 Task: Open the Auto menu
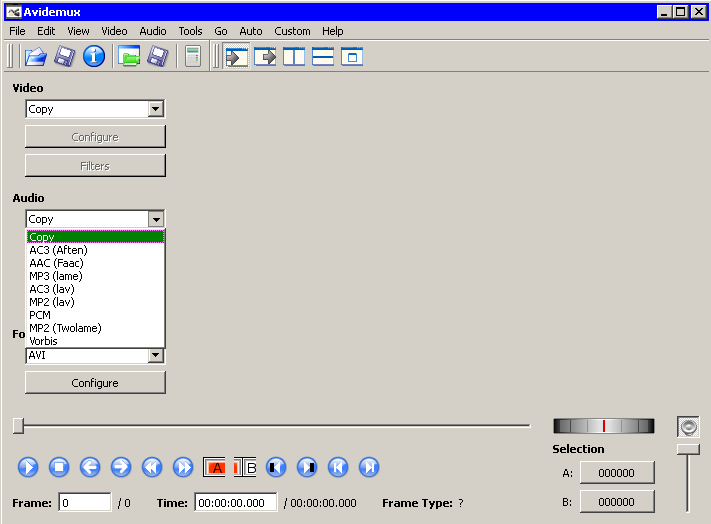pyautogui.click(x=251, y=31)
